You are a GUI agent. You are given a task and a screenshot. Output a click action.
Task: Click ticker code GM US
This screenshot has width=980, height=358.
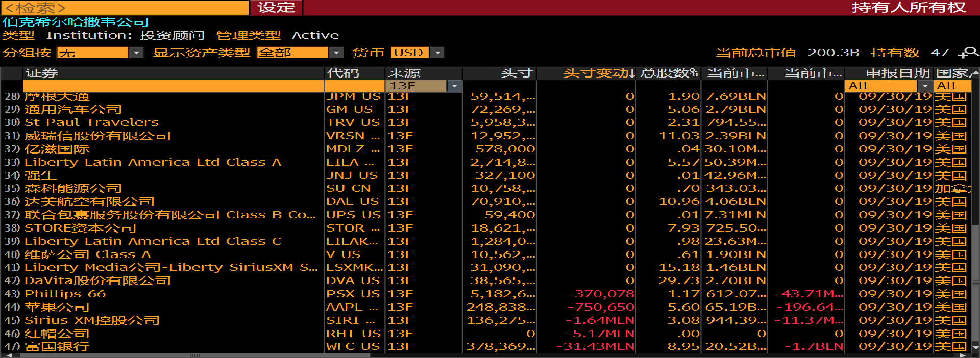click(x=349, y=109)
